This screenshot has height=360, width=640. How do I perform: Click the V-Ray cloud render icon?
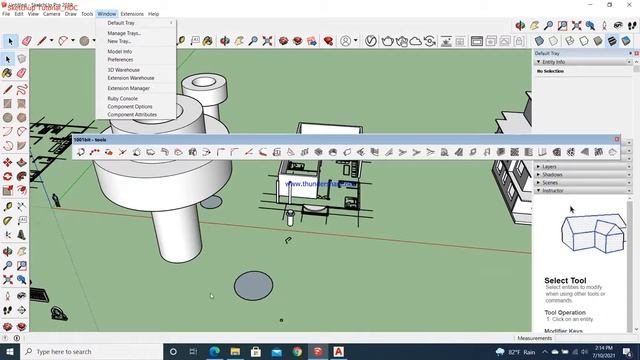point(416,41)
